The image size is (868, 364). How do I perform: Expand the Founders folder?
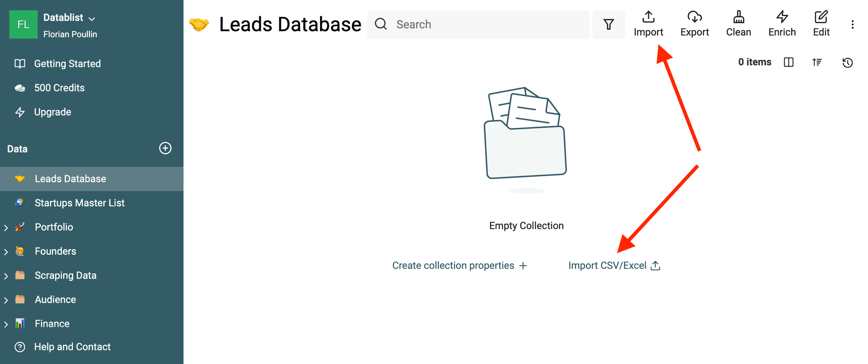(6, 252)
